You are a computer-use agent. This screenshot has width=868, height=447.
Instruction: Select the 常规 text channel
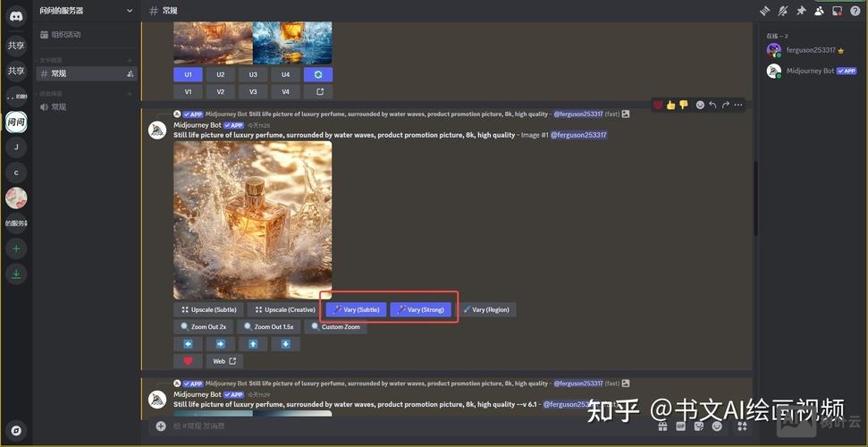point(59,73)
